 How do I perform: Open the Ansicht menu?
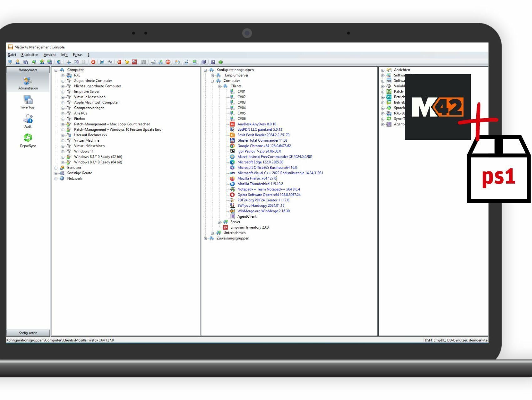point(50,55)
